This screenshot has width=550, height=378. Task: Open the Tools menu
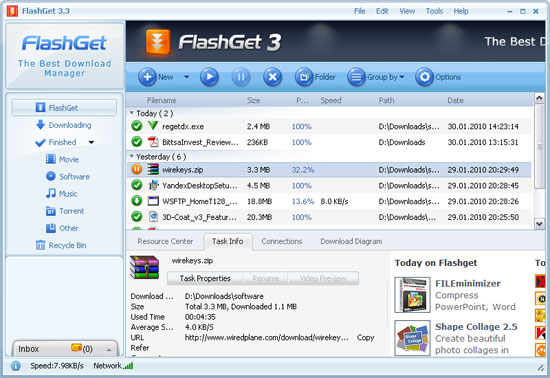coord(434,11)
